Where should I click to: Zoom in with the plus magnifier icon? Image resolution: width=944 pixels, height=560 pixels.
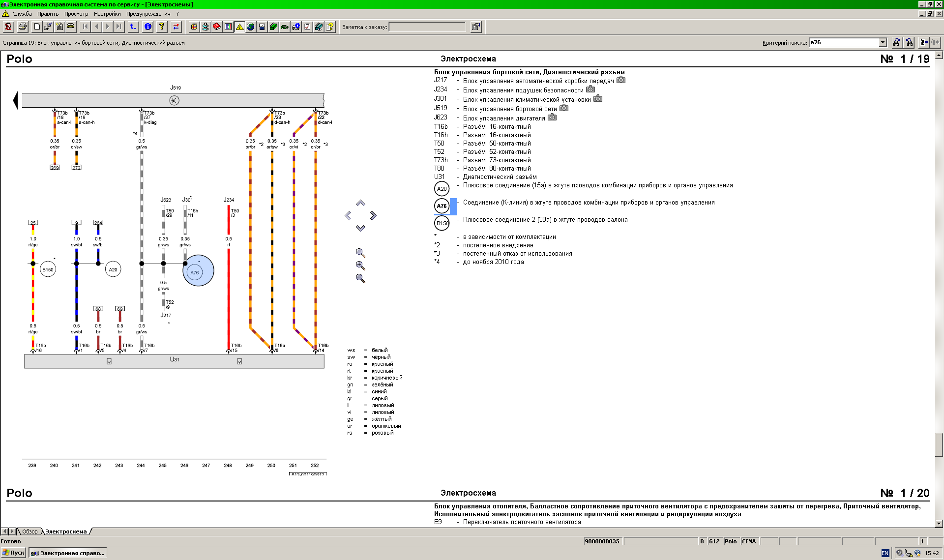click(x=360, y=265)
